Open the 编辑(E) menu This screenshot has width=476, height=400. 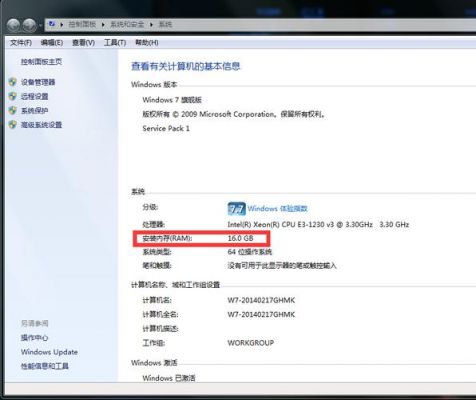click(52, 43)
